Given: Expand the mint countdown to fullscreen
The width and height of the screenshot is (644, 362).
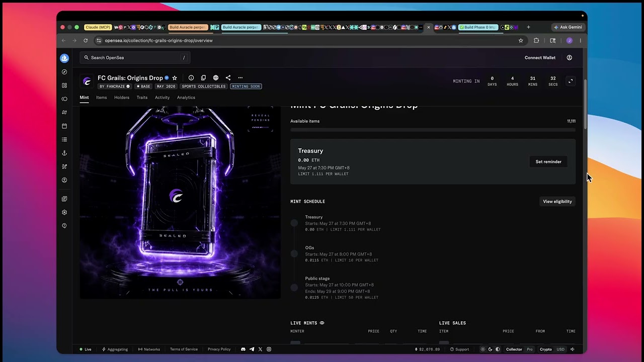Looking at the screenshot, I should coord(571,81).
